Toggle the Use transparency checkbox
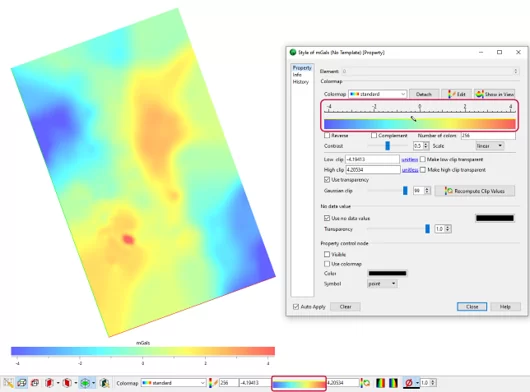Image resolution: width=530 pixels, height=392 pixels. [327, 180]
